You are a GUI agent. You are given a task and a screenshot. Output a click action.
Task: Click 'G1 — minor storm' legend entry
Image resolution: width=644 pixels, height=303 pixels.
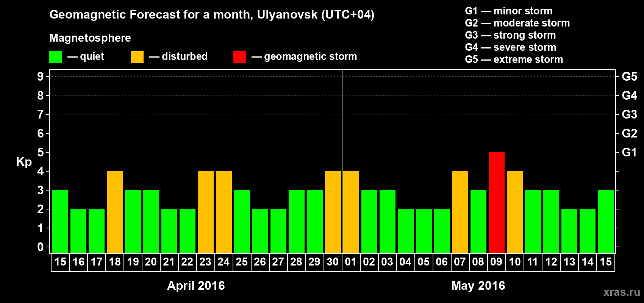(509, 11)
